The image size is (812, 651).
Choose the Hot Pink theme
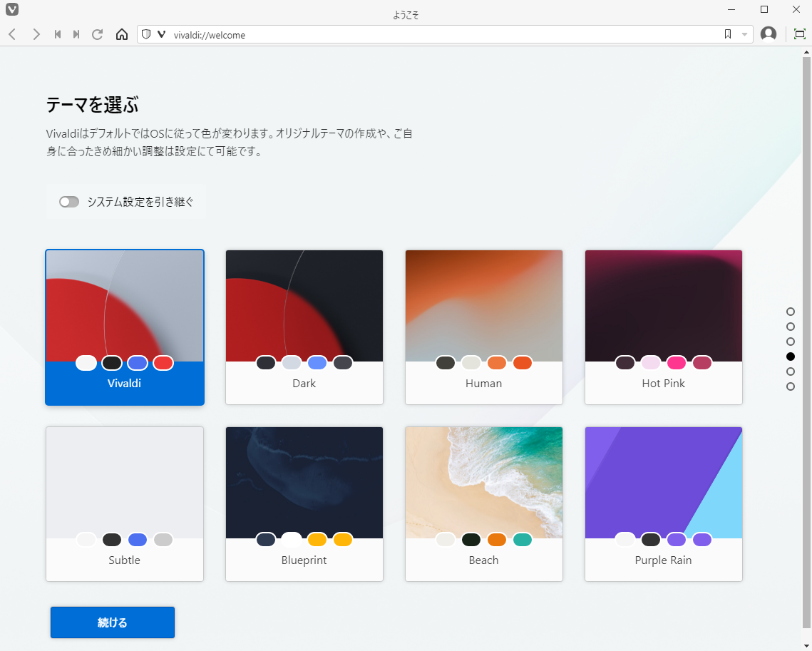(664, 327)
